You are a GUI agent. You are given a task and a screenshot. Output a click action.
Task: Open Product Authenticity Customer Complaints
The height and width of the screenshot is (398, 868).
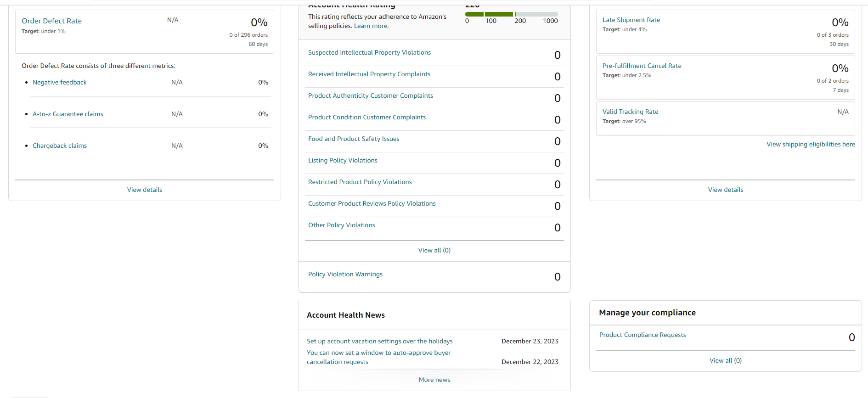click(x=371, y=96)
